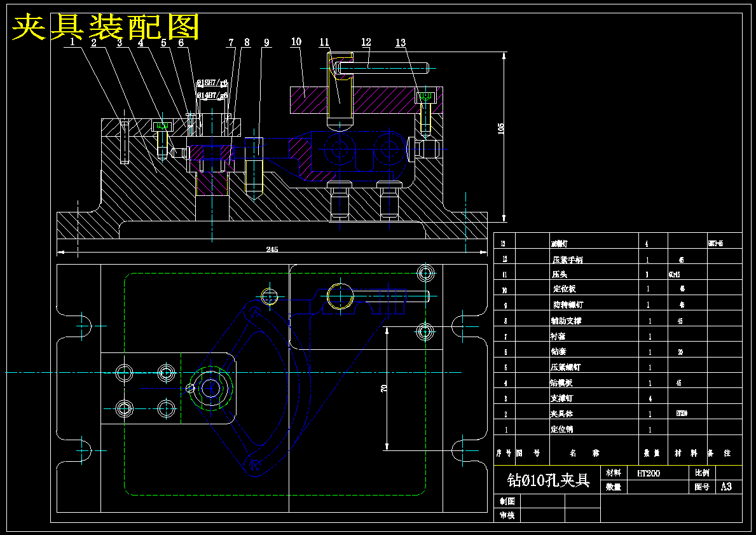Select parts list name 防转螺钉
The width and height of the screenshot is (756, 535).
pos(568,305)
